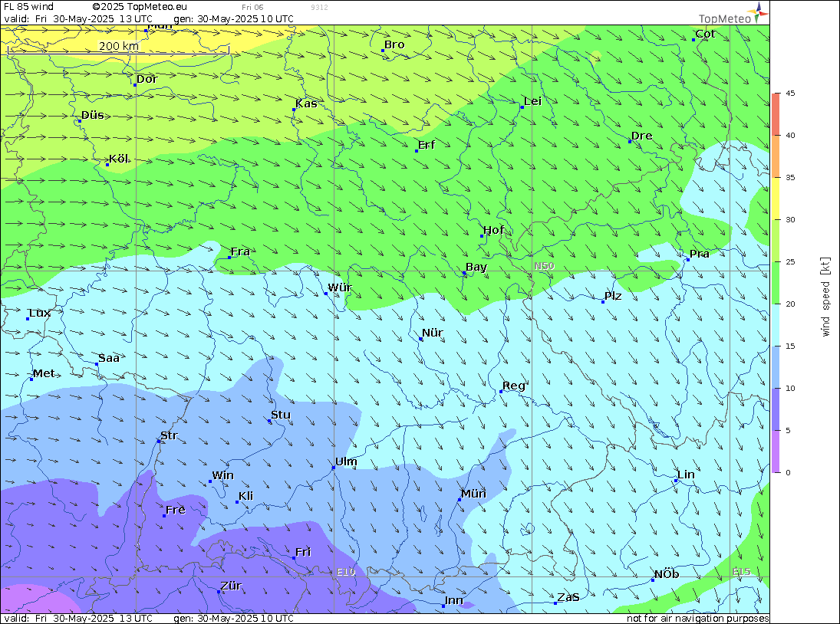This screenshot has height=624, width=840.
Task: Click the ZaS city label
Action: click(568, 597)
